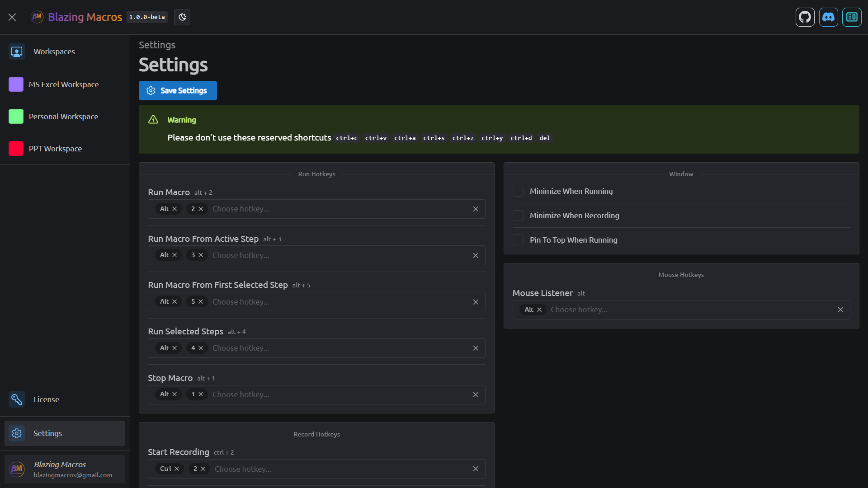Select PPT Workspace

pyautogui.click(x=65, y=149)
